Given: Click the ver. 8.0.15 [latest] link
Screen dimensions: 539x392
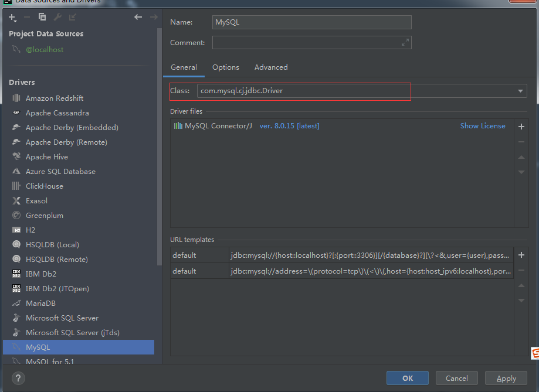Looking at the screenshot, I should [x=289, y=126].
